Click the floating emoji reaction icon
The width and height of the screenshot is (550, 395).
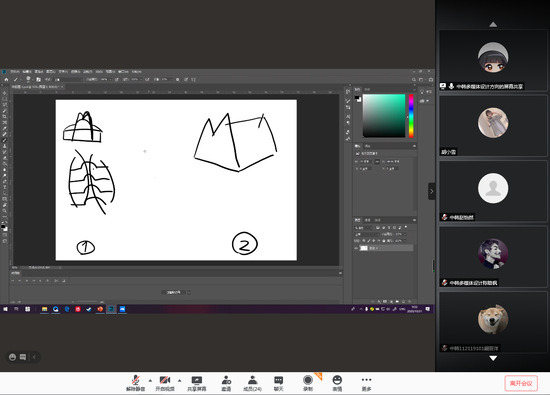point(12,357)
